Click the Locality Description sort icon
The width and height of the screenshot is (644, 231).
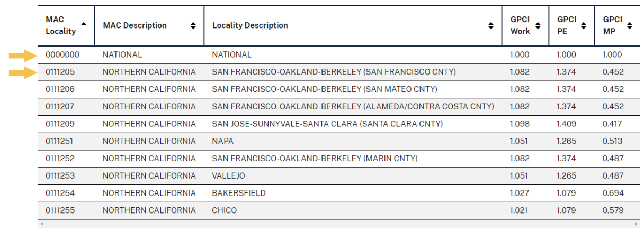tap(491, 26)
